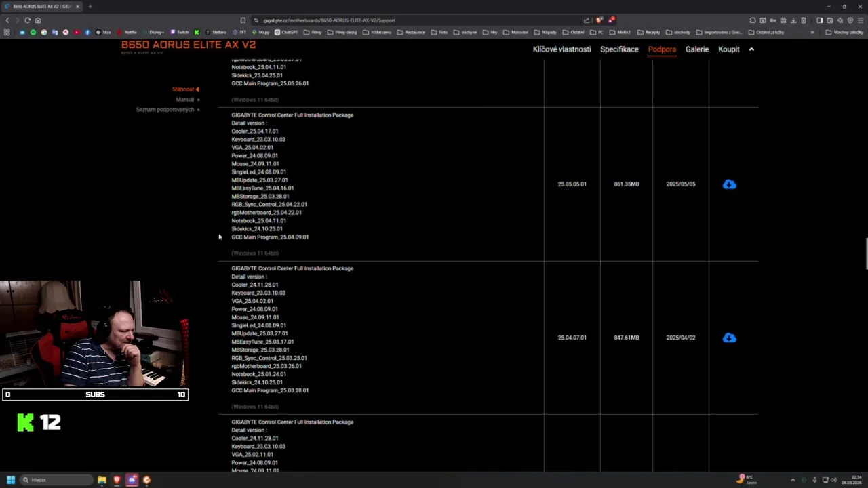The height and width of the screenshot is (488, 868).
Task: Expand hidden system tray icons
Action: 793,480
